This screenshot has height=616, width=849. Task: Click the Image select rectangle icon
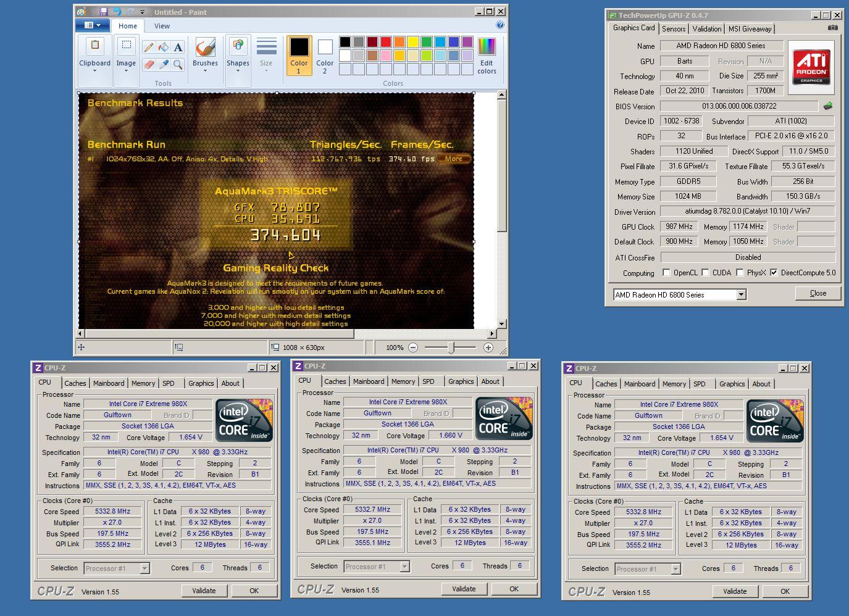pos(126,45)
